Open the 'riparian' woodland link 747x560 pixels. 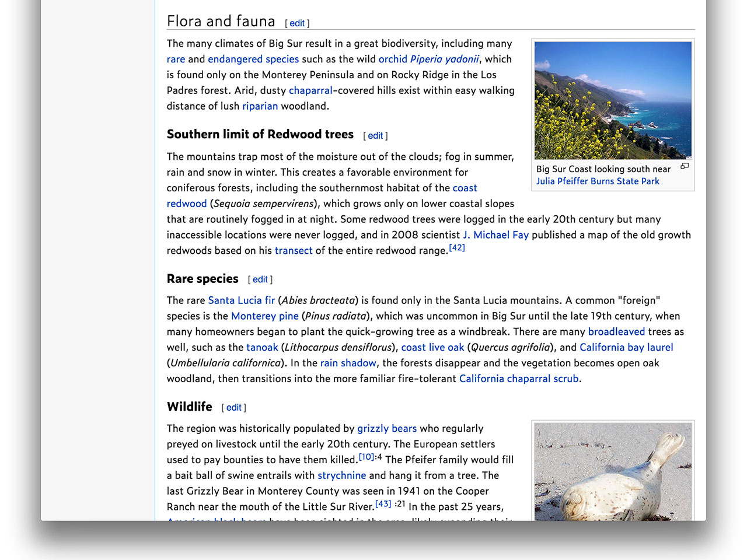260,106
